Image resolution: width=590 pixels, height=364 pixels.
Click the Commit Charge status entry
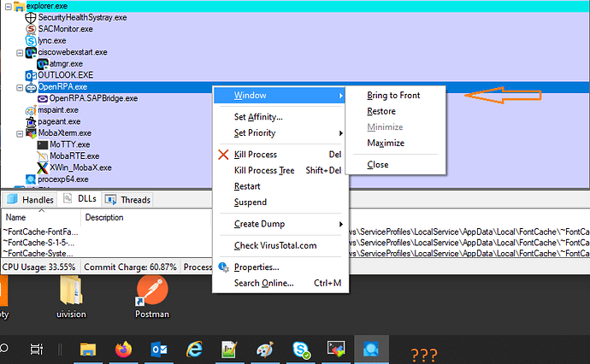(x=130, y=267)
